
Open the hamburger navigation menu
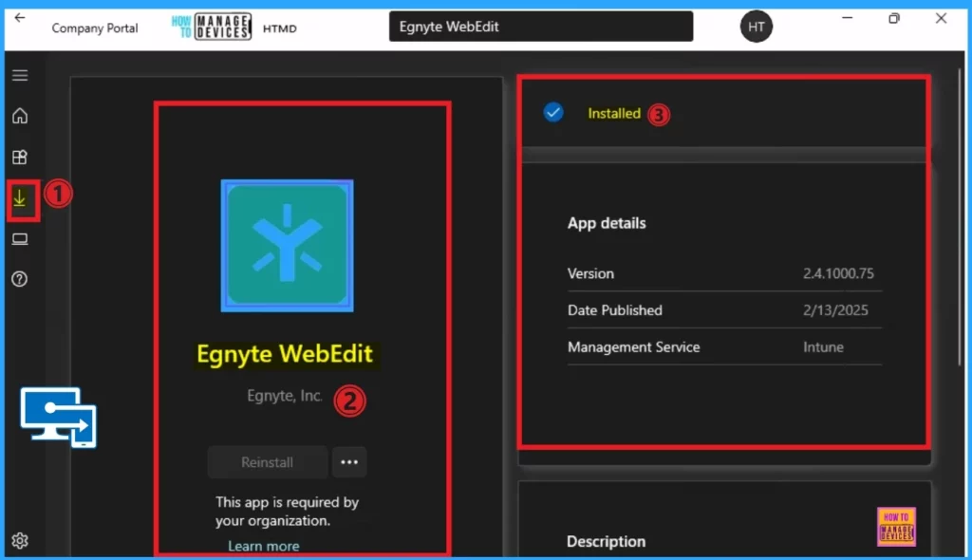click(20, 75)
